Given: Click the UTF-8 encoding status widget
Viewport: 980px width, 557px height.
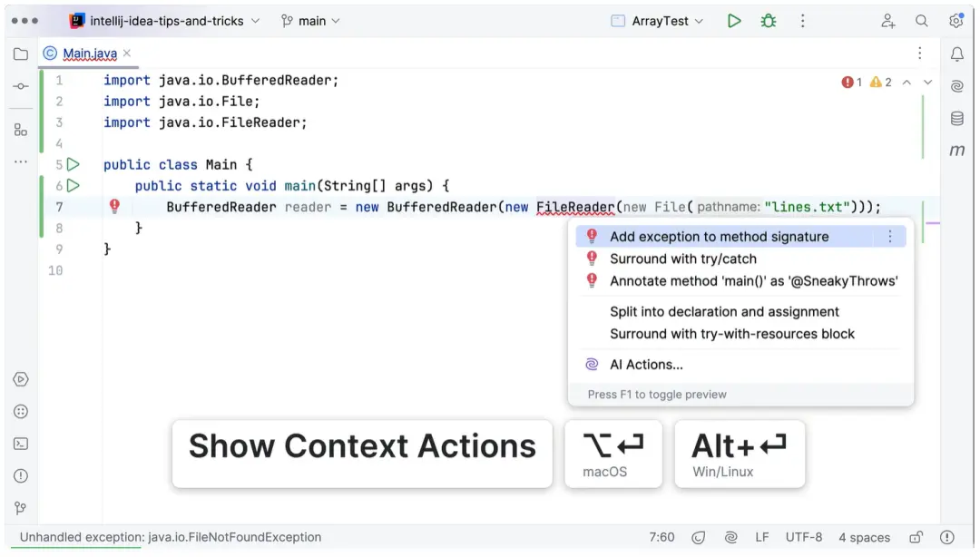Looking at the screenshot, I should pyautogui.click(x=804, y=537).
